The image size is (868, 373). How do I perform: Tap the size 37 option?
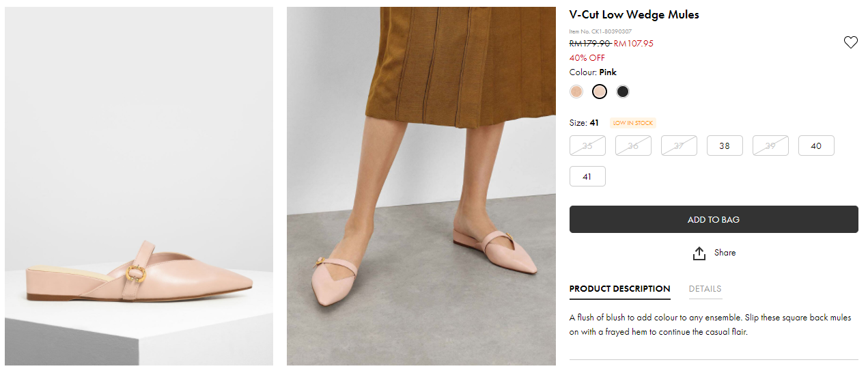679,146
